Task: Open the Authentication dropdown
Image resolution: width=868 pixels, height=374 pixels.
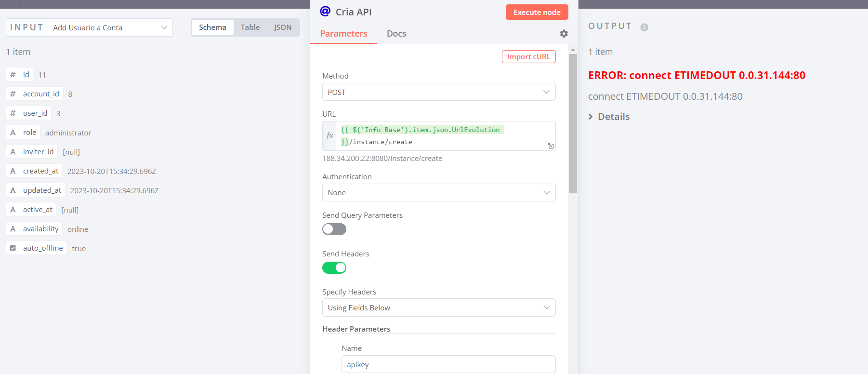Action: pos(438,193)
